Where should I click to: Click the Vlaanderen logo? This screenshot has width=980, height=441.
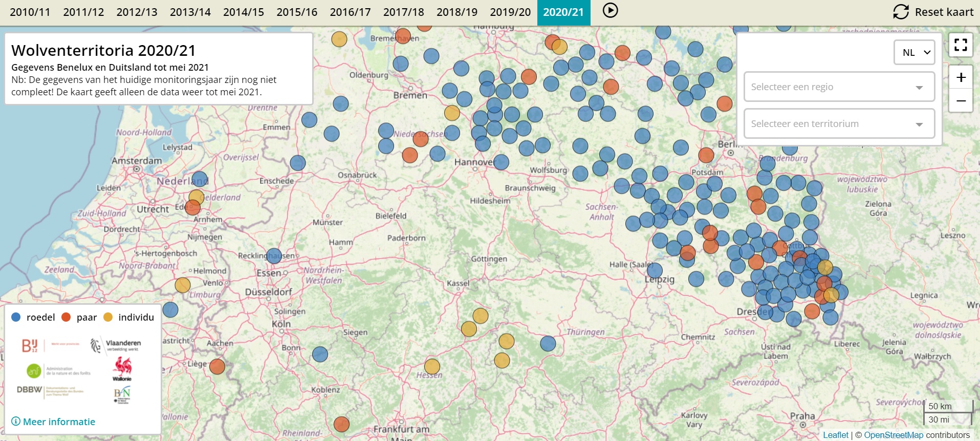(116, 346)
